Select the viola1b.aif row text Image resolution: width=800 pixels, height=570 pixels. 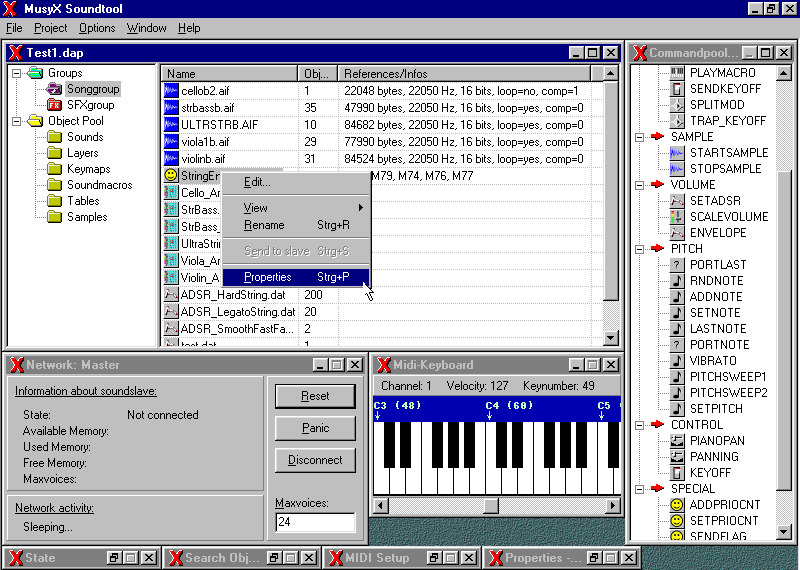pyautogui.click(x=205, y=142)
